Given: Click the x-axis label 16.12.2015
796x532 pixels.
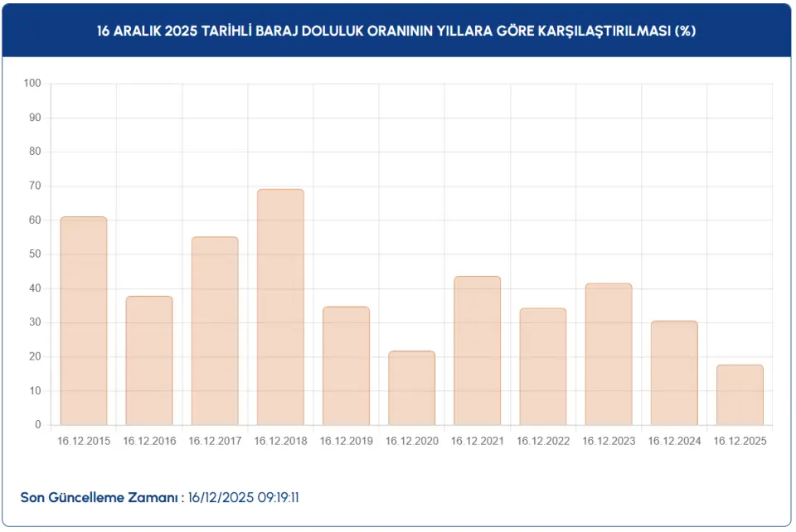Looking at the screenshot, I should tap(84, 441).
